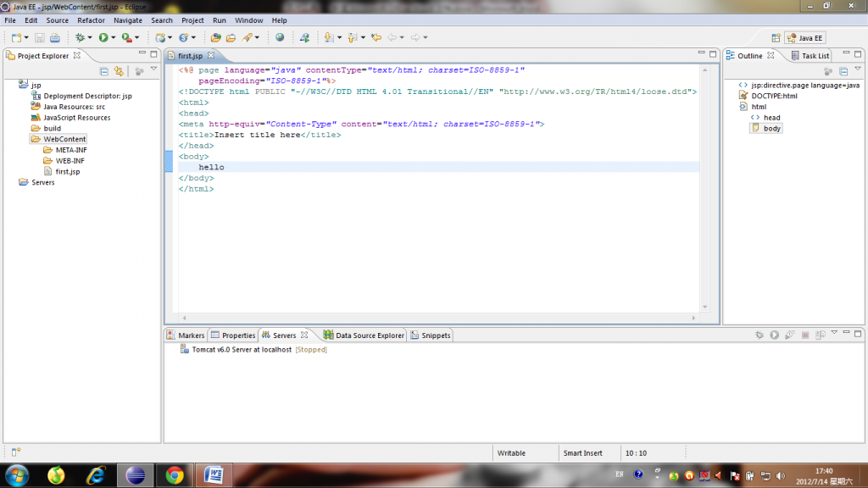868x488 pixels.
Task: Open the New file dropdown arrow
Action: [x=26, y=37]
